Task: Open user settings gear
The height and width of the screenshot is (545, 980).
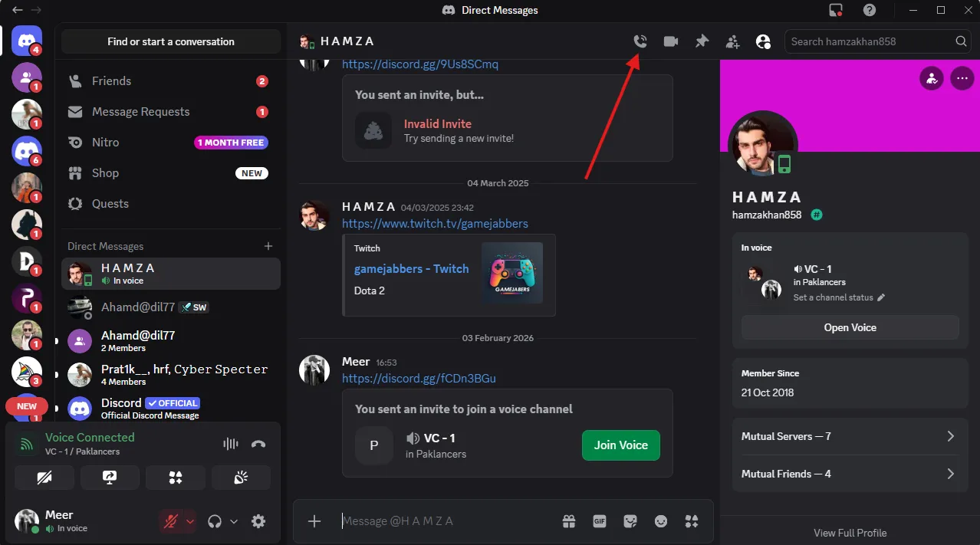Action: pos(259,521)
